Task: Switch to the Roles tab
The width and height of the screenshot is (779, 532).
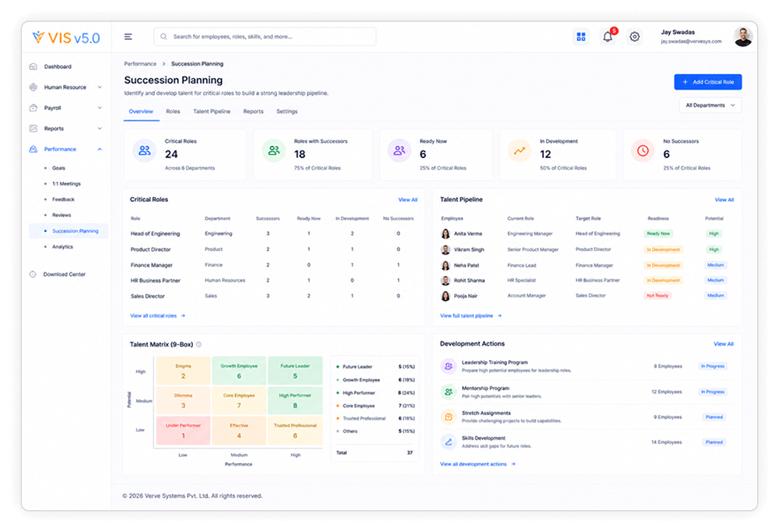Action: click(173, 111)
